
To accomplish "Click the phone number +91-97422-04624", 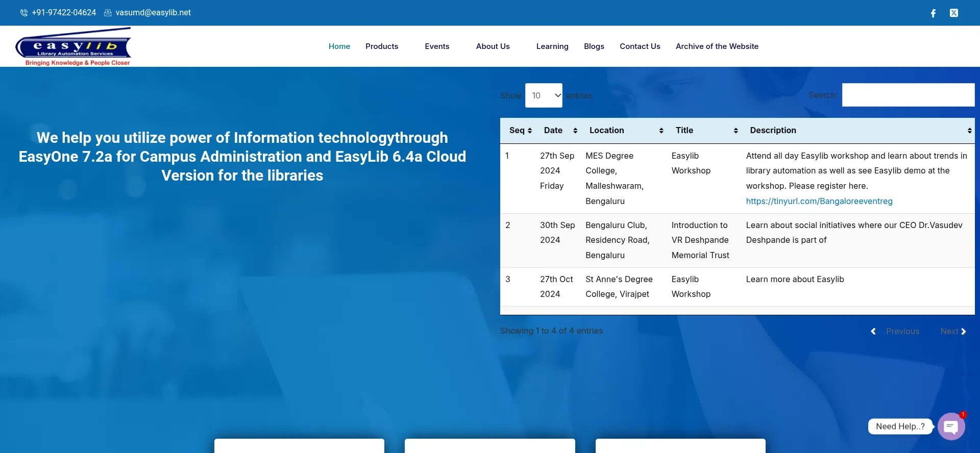I will [64, 13].
